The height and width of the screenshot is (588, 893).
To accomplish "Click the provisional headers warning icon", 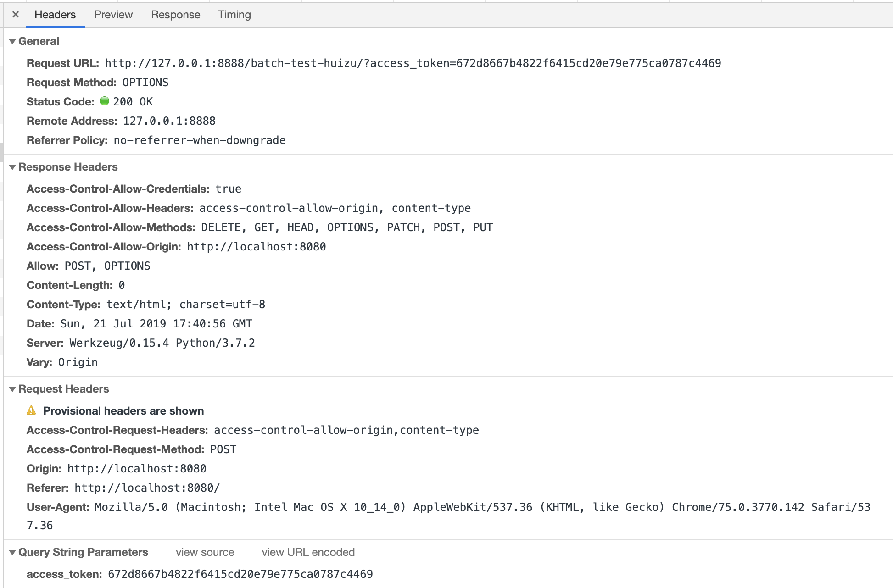I will pos(31,410).
